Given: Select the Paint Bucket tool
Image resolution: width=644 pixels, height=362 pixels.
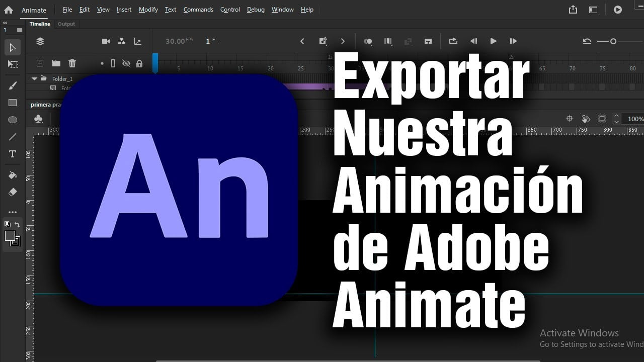Looking at the screenshot, I should tap(13, 175).
